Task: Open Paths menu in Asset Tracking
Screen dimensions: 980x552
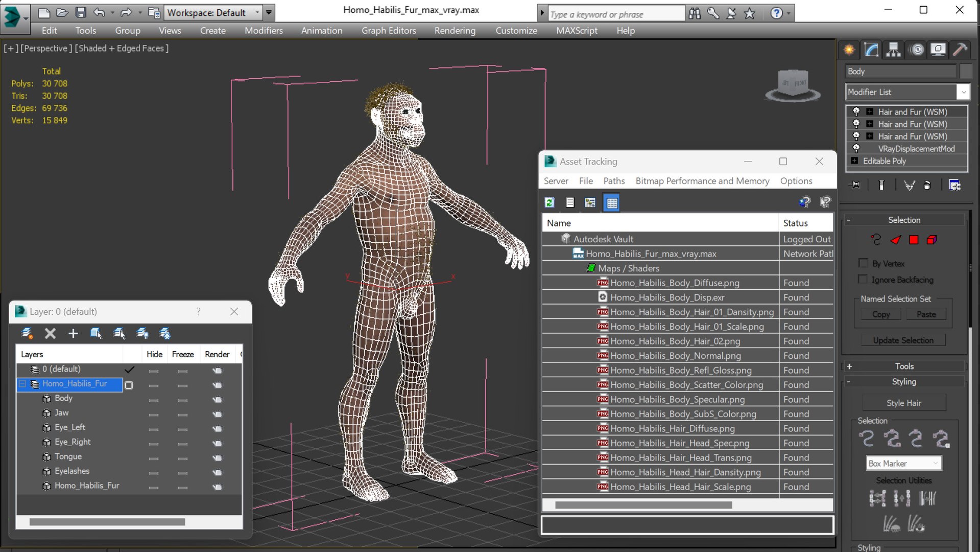Action: coord(614,181)
